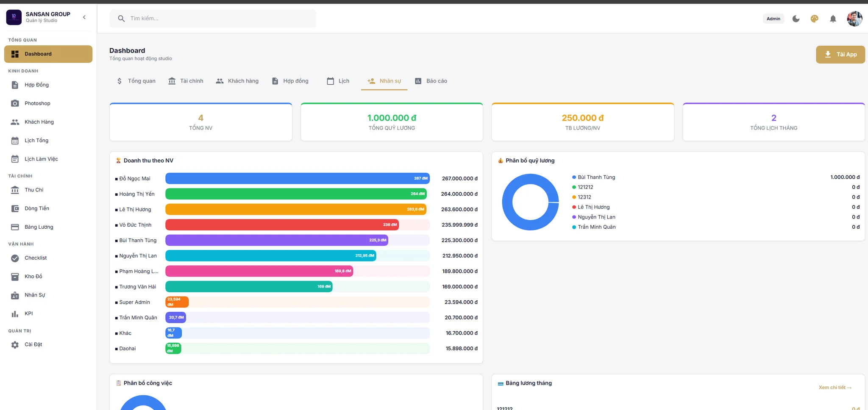Viewport: 868px width, 410px height.
Task: Collapse the sidebar with the chevron arrow
Action: 84,17
